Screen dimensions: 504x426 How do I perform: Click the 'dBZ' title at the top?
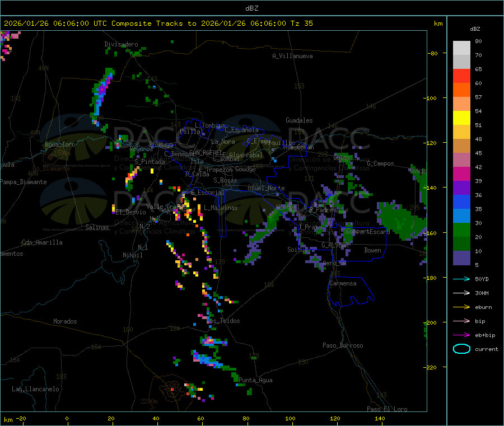coord(251,8)
